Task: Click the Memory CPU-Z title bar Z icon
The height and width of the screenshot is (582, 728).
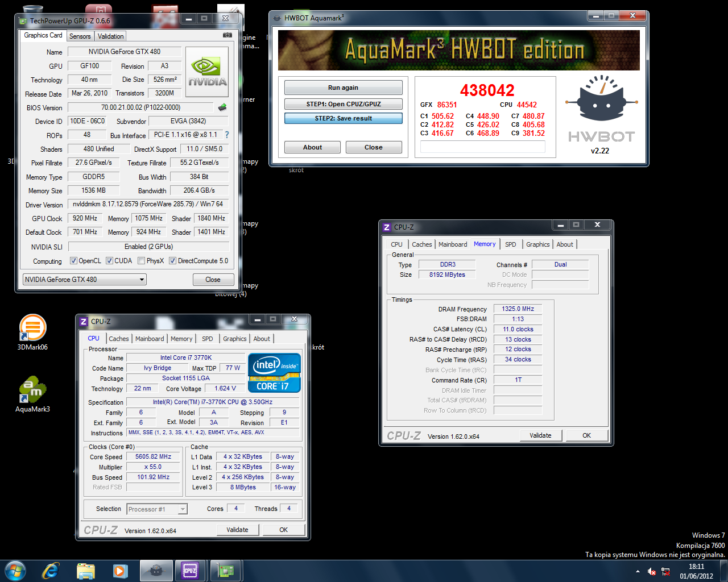Action: (387, 227)
